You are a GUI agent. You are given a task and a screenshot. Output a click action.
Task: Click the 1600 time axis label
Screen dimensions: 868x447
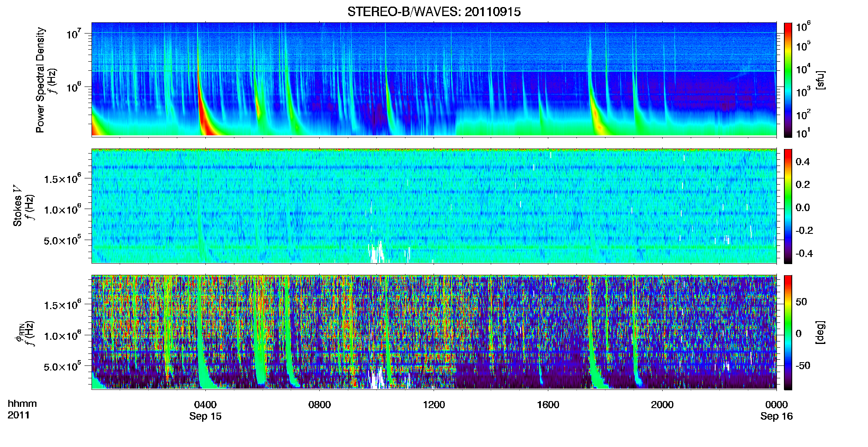(548, 405)
